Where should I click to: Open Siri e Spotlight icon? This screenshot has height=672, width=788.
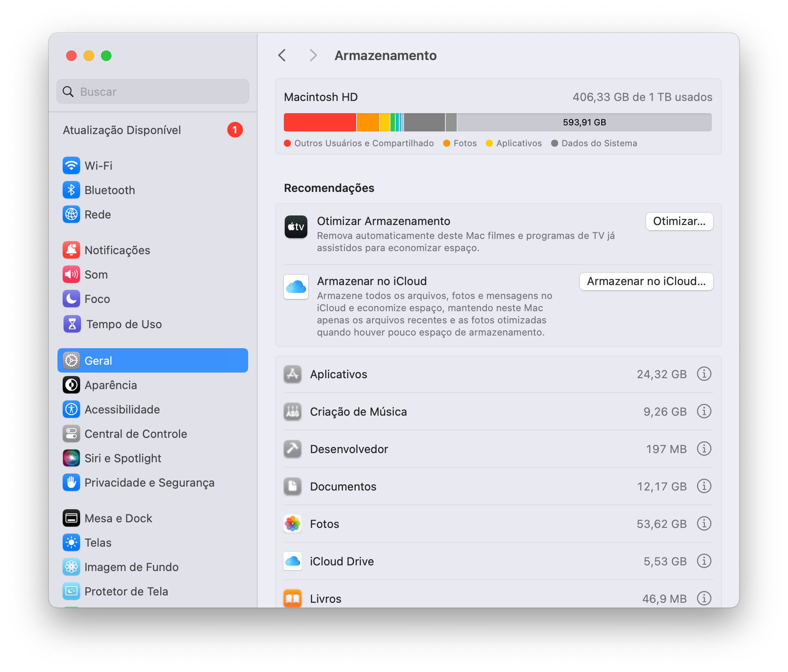71,458
